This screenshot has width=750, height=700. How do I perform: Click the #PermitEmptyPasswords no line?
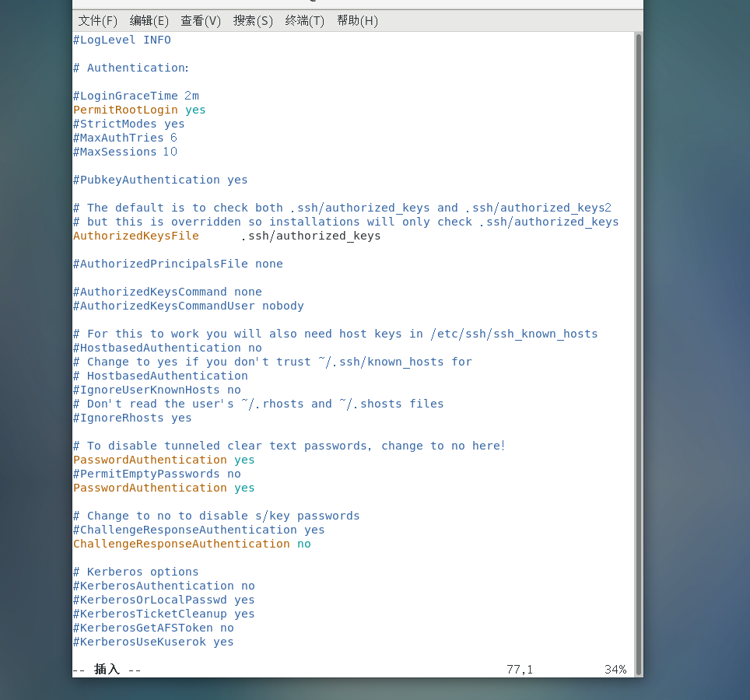tap(157, 474)
